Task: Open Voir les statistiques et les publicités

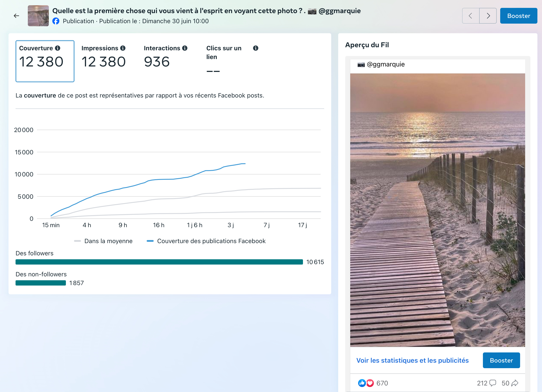Action: (412, 361)
